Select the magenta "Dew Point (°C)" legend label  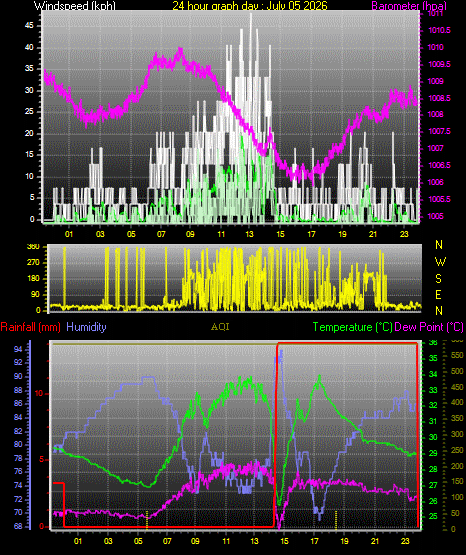coord(429,327)
